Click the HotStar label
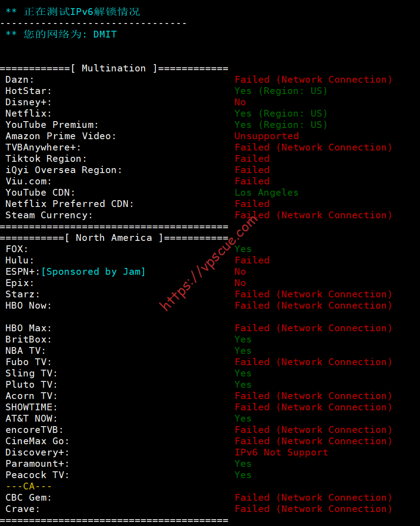This screenshot has width=420, height=526. [x=28, y=91]
